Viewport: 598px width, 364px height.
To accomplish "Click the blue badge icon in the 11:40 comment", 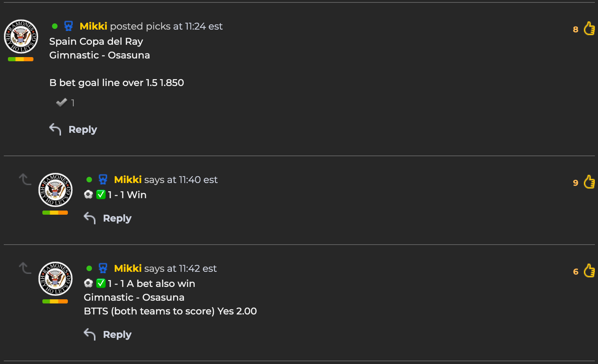I will (x=103, y=180).
